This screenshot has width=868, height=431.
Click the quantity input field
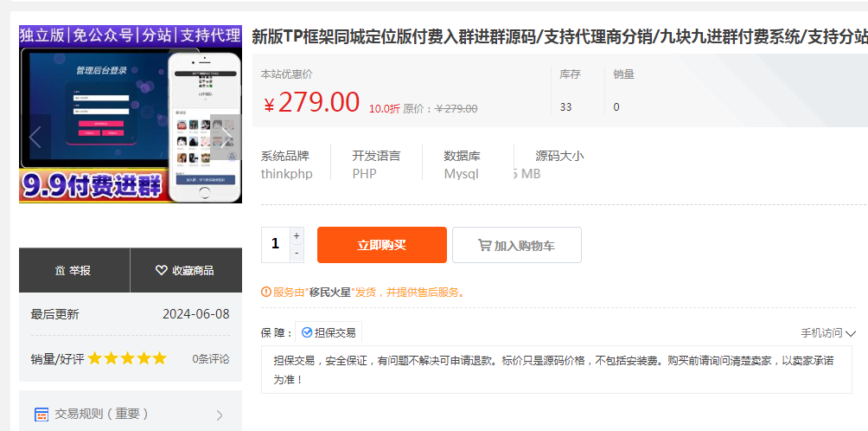[276, 245]
